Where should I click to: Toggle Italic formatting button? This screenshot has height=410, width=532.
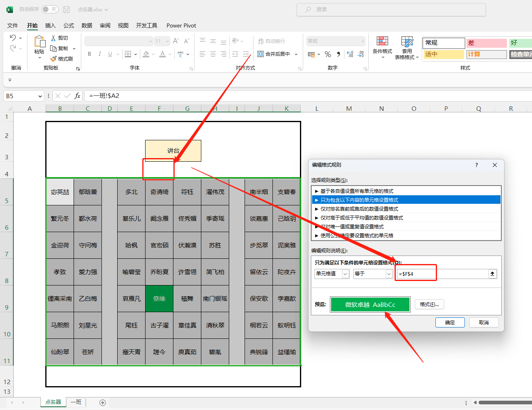(x=99, y=54)
